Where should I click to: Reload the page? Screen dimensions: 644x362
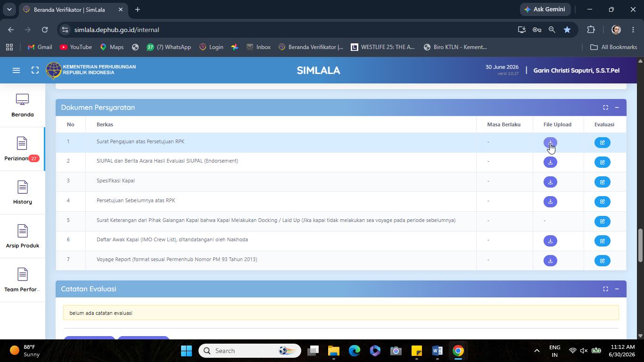point(45,30)
